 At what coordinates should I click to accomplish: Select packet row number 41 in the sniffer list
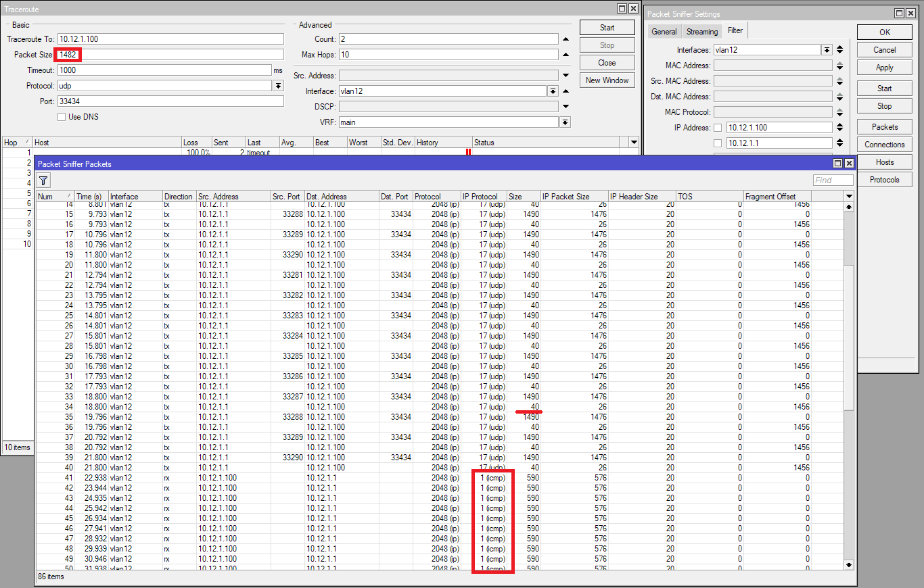point(440,478)
